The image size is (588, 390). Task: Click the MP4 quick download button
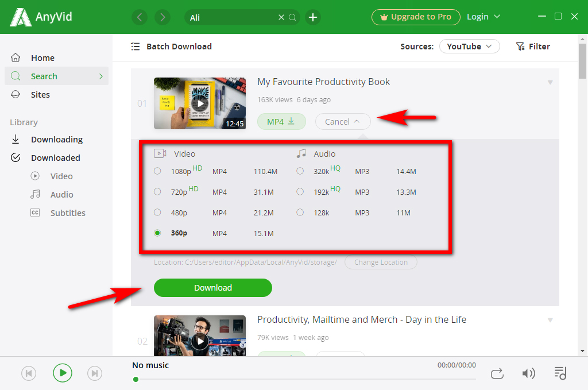coord(281,122)
